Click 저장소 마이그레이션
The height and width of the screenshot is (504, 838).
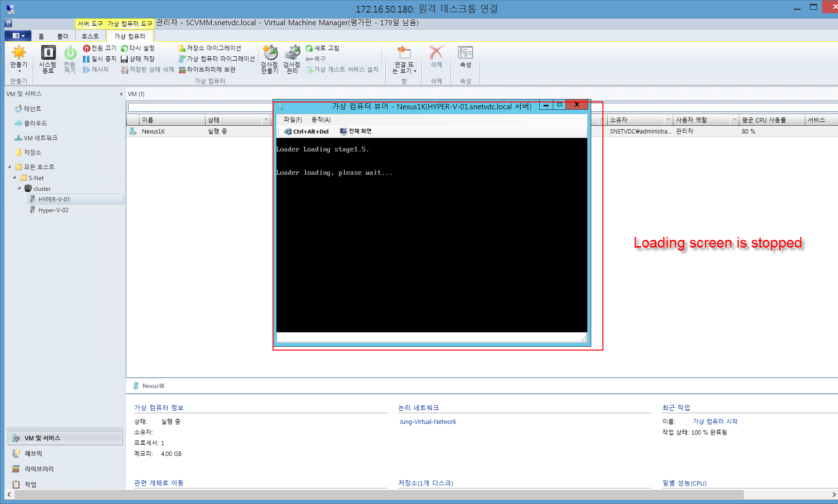(210, 48)
